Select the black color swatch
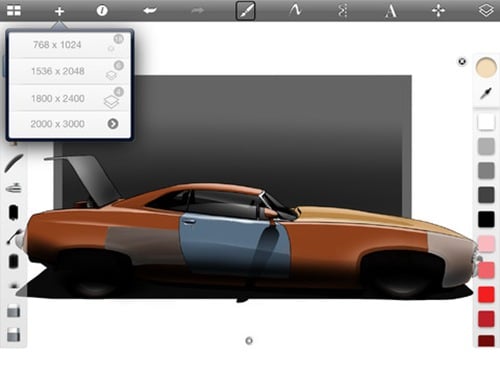The image size is (500, 375). click(x=486, y=219)
